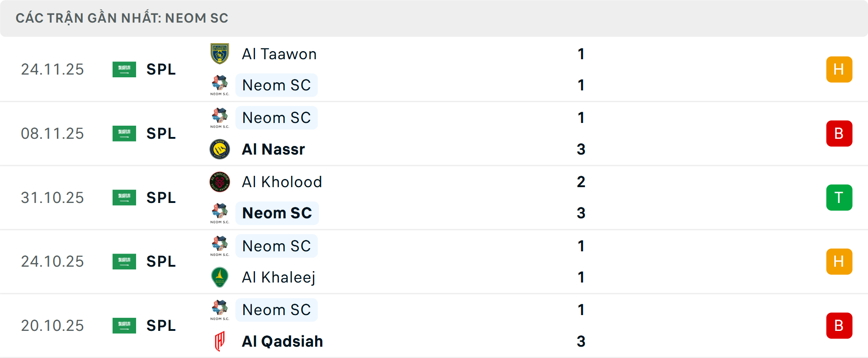Click the loss badge for Al Qadsiah match

839,325
